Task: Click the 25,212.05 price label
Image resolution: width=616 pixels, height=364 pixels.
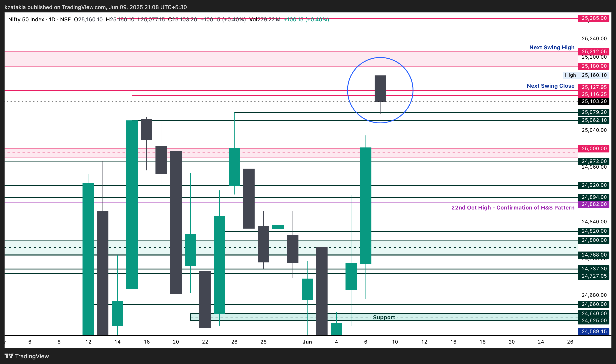Action: [x=594, y=52]
